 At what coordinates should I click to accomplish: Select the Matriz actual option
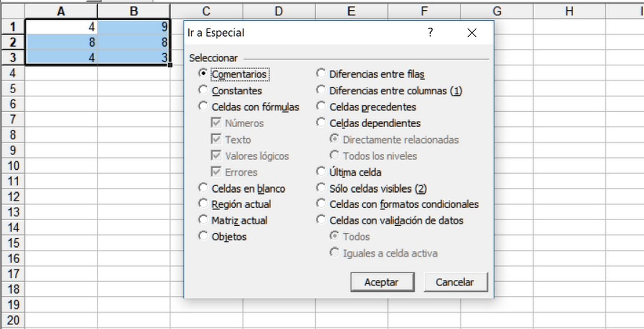point(203,220)
